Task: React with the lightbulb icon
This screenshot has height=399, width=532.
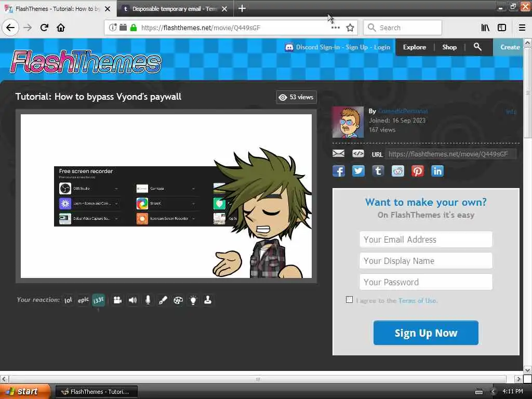Action: [193, 300]
